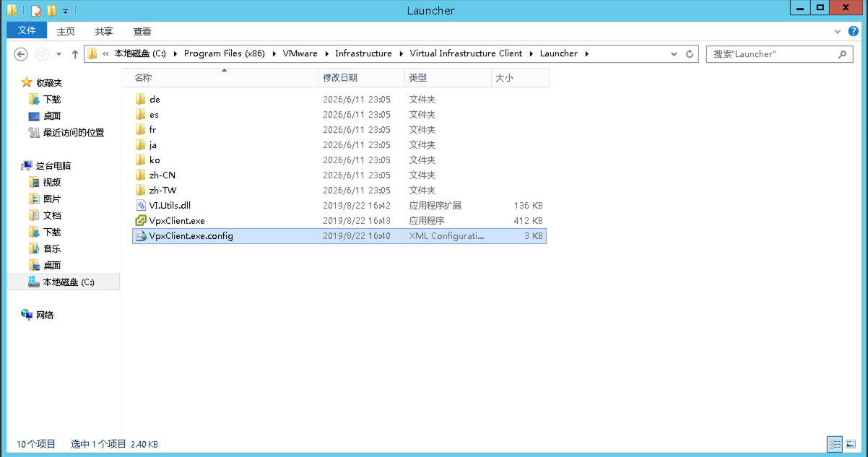
Task: Click the magnifier search icon
Action: tap(843, 54)
